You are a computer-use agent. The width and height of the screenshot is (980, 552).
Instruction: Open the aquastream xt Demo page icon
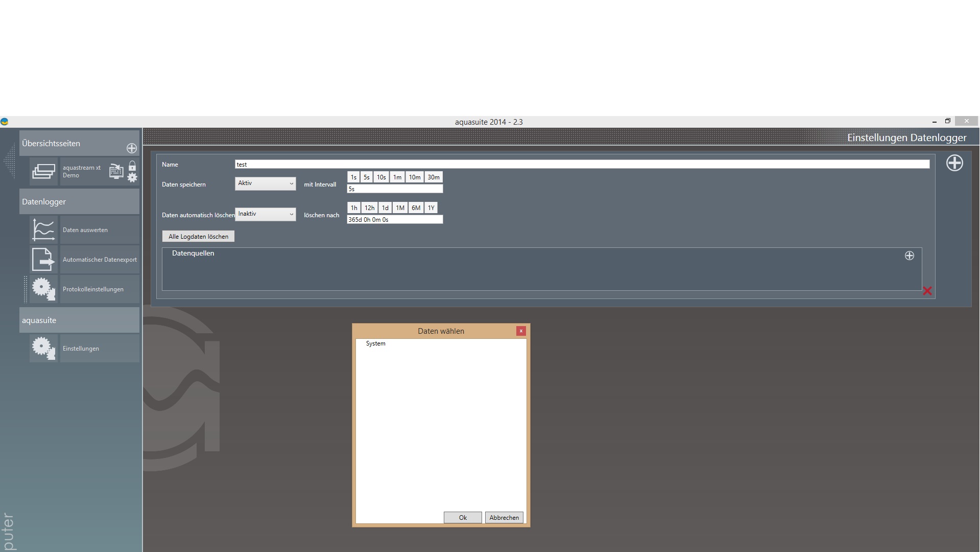(x=43, y=171)
